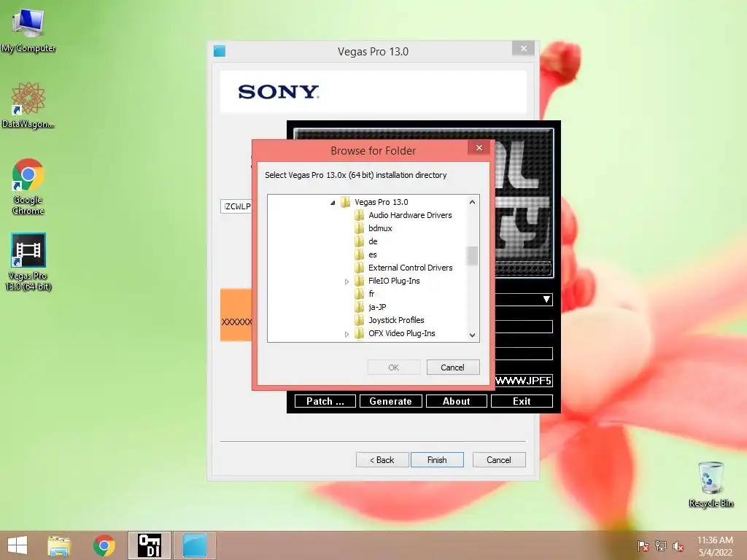Viewport: 747px width, 560px height.
Task: Open File Explorer from the taskbar
Action: click(x=59, y=545)
